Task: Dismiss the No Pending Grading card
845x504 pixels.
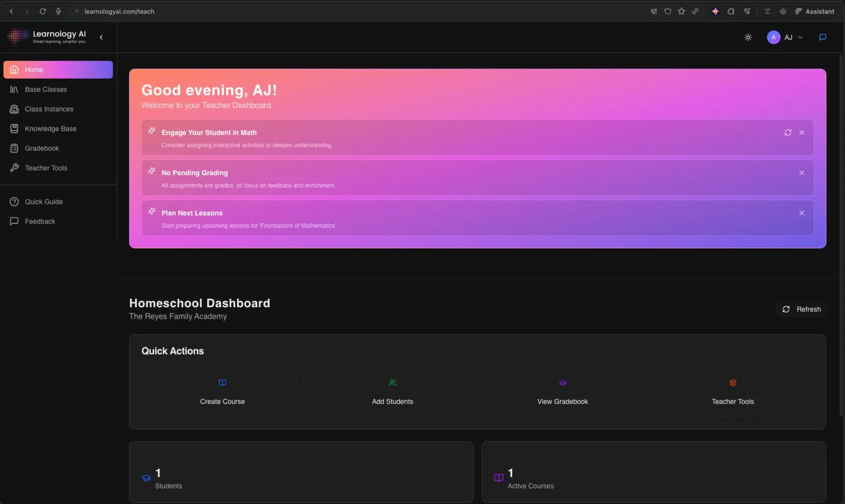Action: tap(802, 173)
